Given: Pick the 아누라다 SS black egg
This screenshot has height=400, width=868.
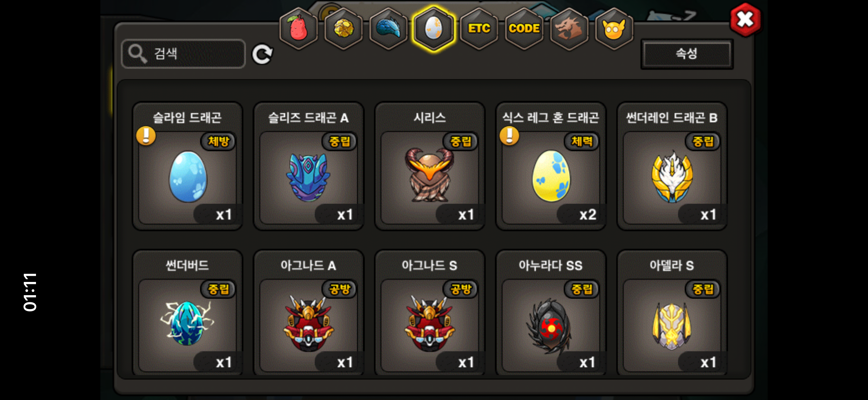Looking at the screenshot, I should (x=551, y=313).
